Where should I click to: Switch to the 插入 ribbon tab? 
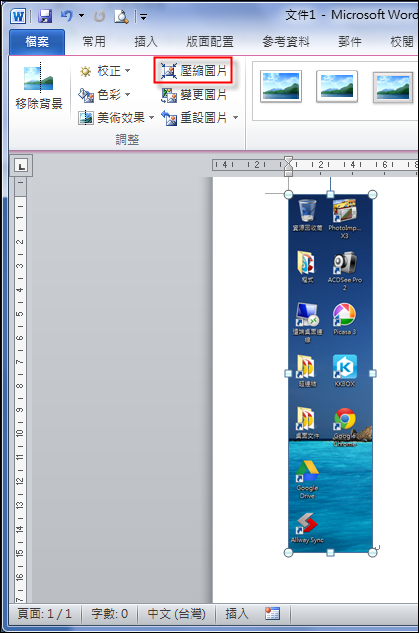click(x=146, y=42)
